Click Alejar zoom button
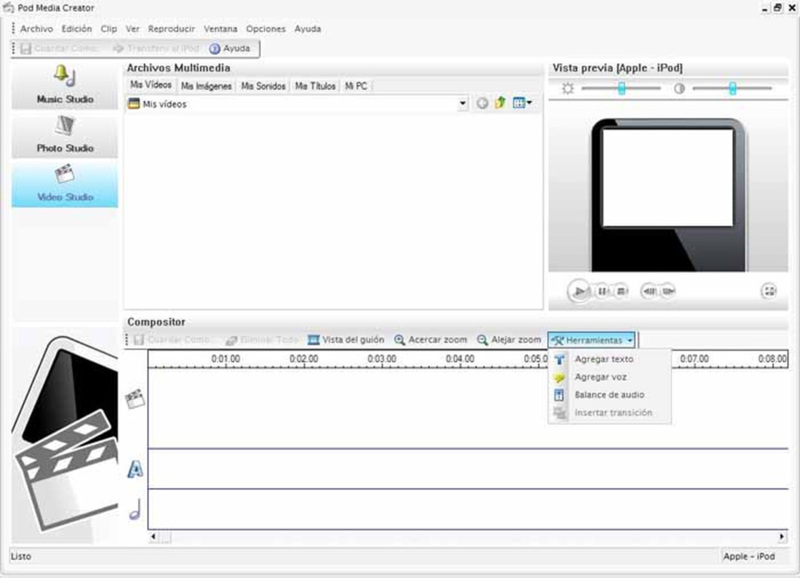Screen dimensions: 800x578 click(x=508, y=340)
